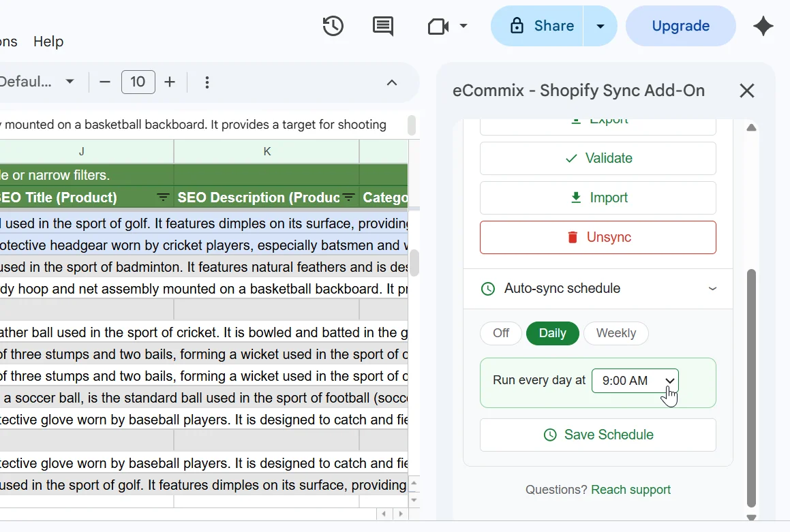Open the more toolbar options icon

(207, 82)
